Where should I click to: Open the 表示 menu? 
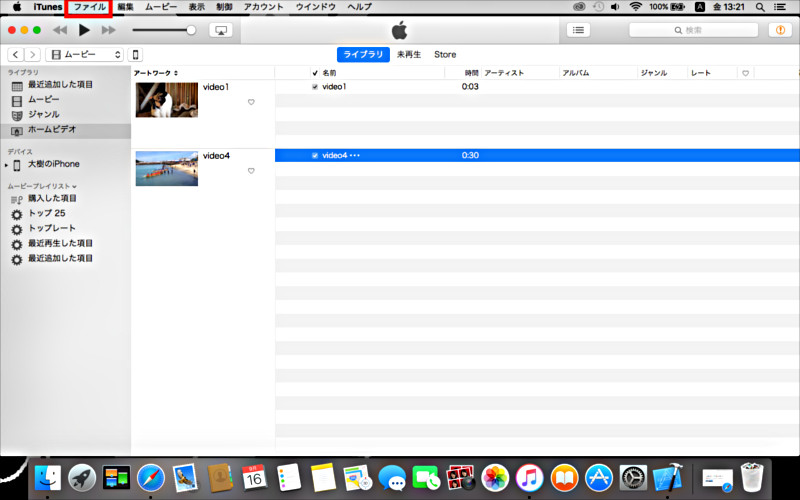click(196, 7)
